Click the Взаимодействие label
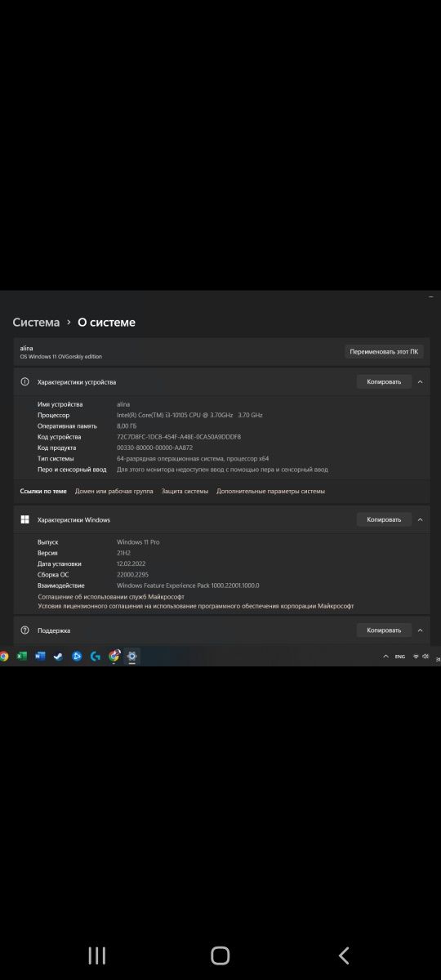Image resolution: width=441 pixels, height=980 pixels. coord(61,586)
